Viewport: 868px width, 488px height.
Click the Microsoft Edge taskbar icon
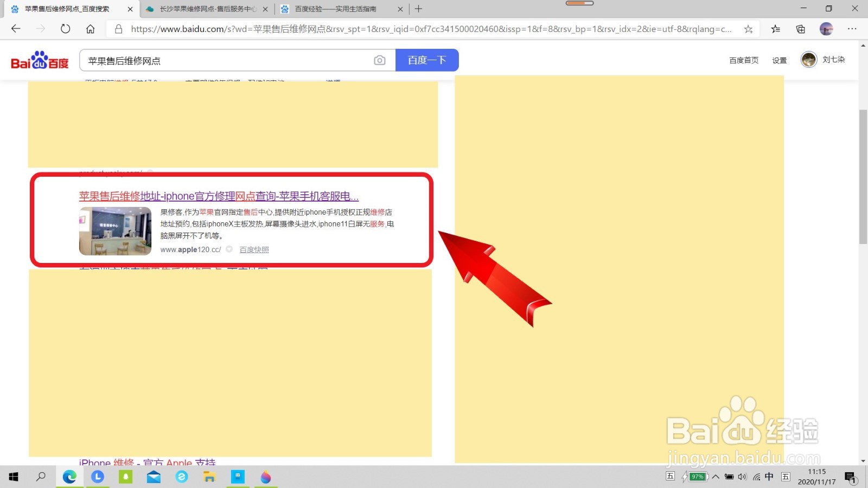(x=69, y=477)
